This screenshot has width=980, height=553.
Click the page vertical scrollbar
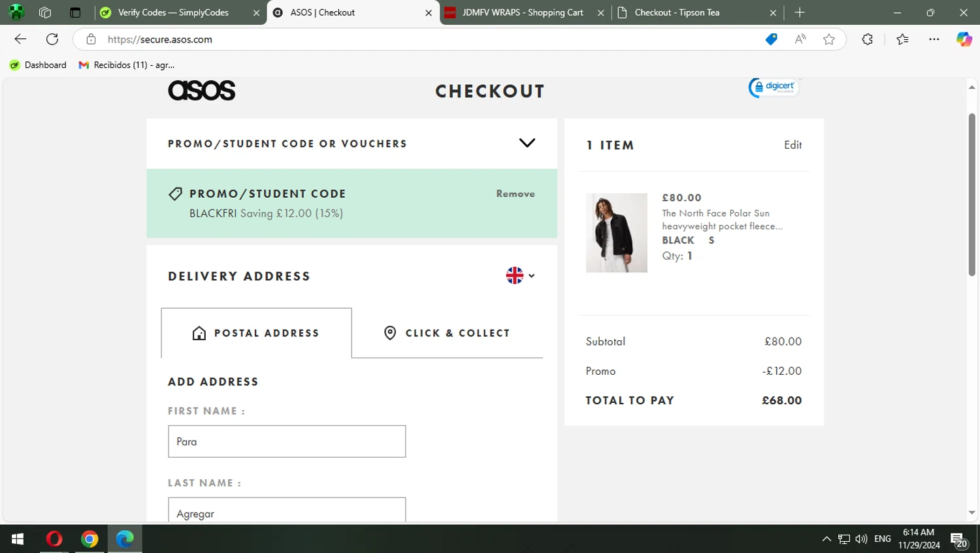[x=972, y=196]
